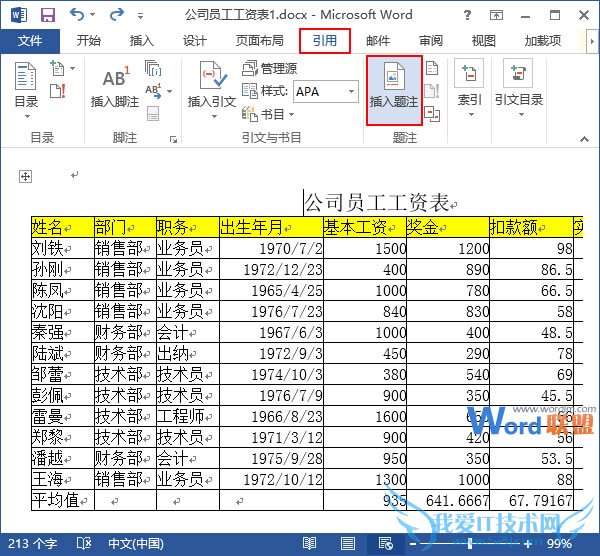Click the title 公司员工工资表

tap(377, 202)
